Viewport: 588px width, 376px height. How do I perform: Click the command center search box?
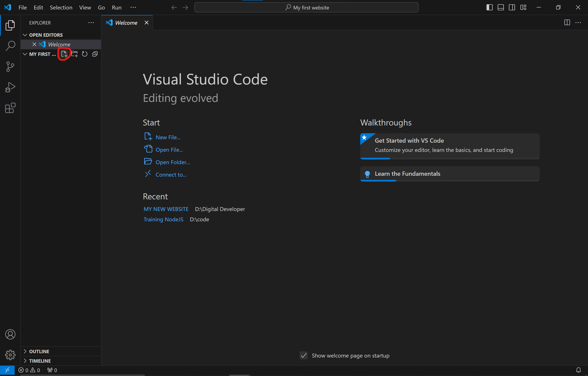(x=306, y=8)
